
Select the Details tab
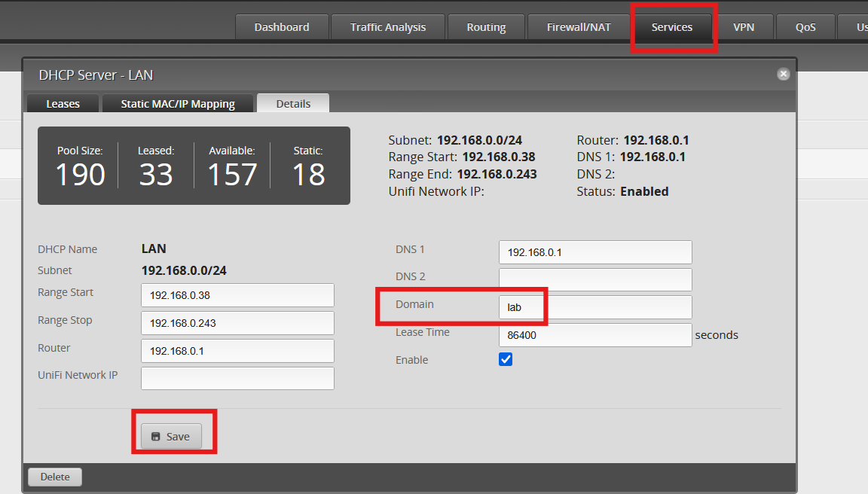[293, 103]
